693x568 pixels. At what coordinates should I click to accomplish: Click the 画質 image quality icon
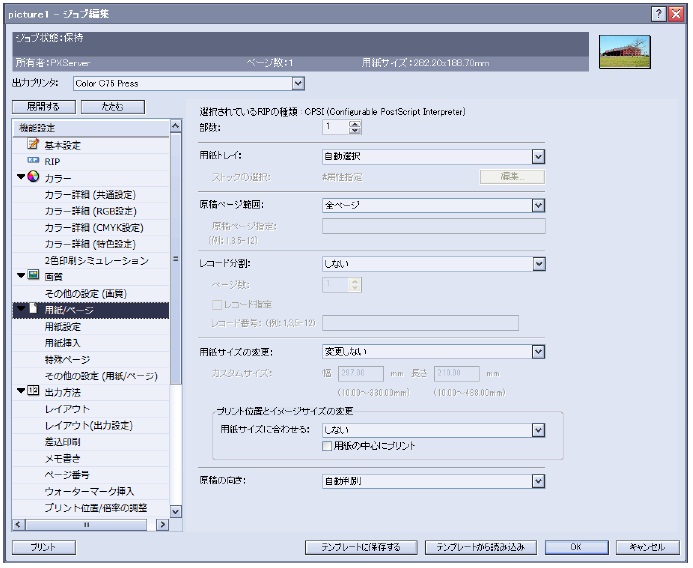coord(33,276)
